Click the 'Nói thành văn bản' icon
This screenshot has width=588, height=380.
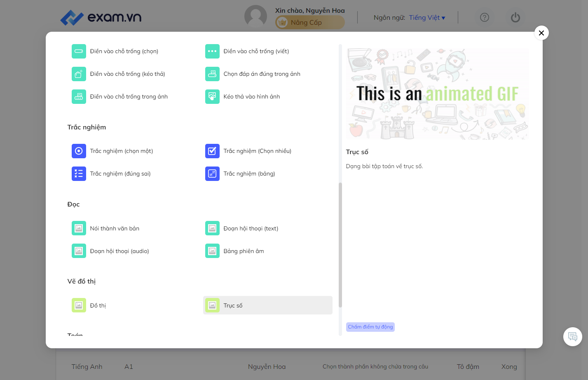pos(79,228)
